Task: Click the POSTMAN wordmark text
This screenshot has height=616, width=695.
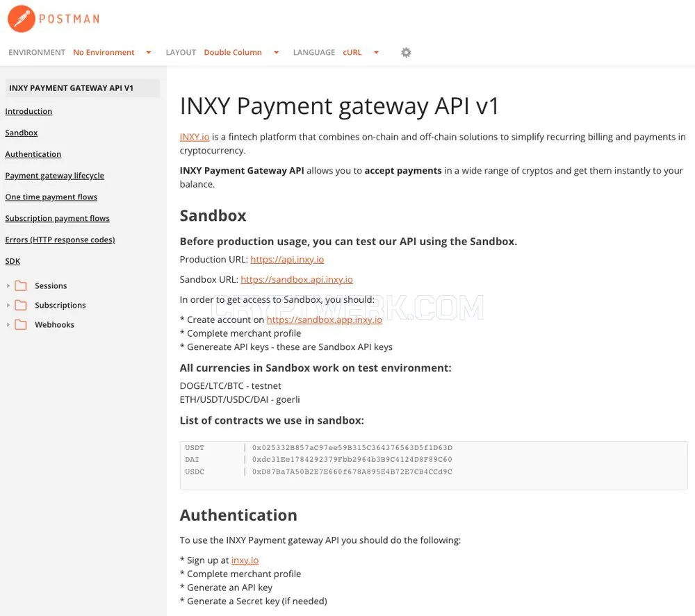Action: 69,19
